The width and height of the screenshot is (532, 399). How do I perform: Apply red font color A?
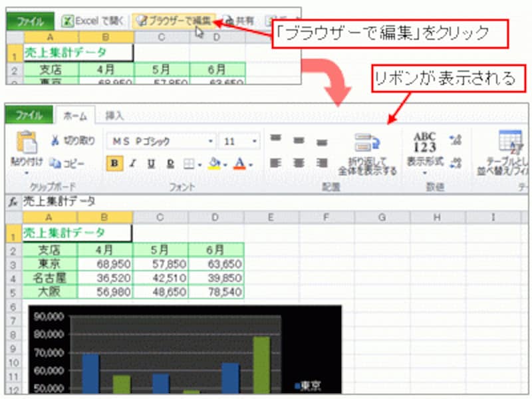[x=240, y=164]
